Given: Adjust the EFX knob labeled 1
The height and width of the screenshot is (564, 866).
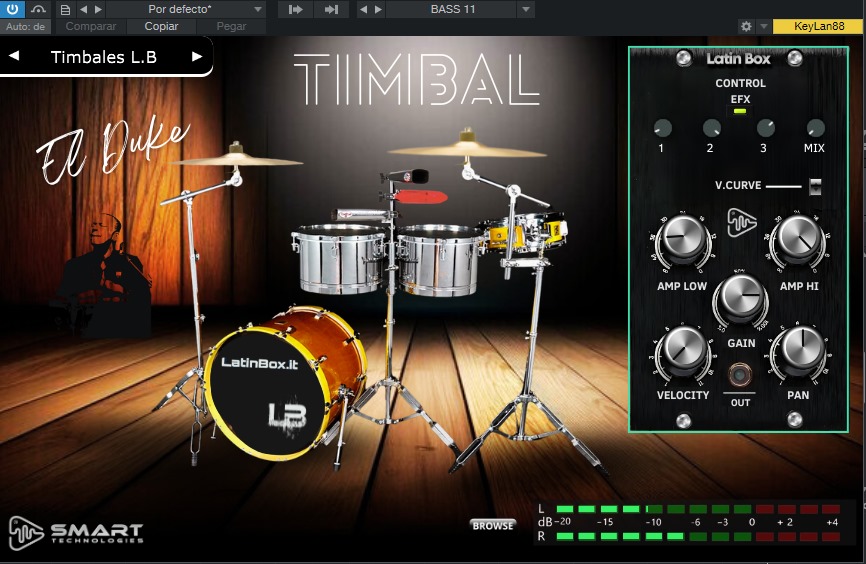Looking at the screenshot, I should [x=662, y=128].
